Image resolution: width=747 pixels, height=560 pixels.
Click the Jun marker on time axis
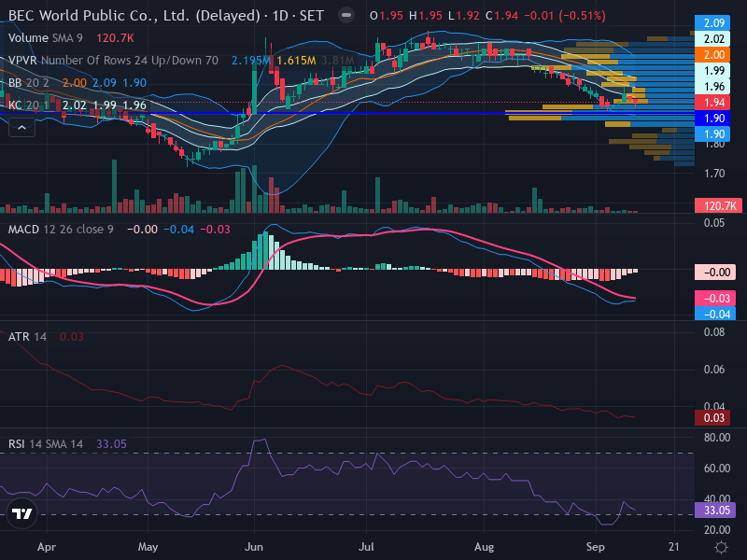pyautogui.click(x=253, y=547)
